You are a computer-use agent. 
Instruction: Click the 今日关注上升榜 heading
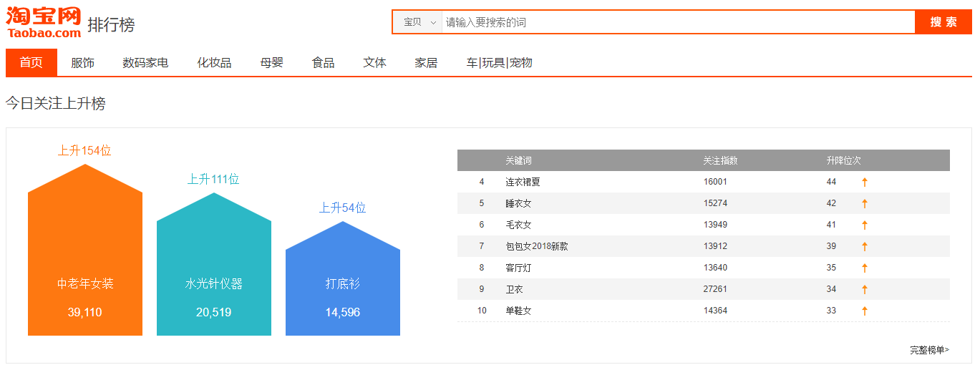pyautogui.click(x=56, y=103)
